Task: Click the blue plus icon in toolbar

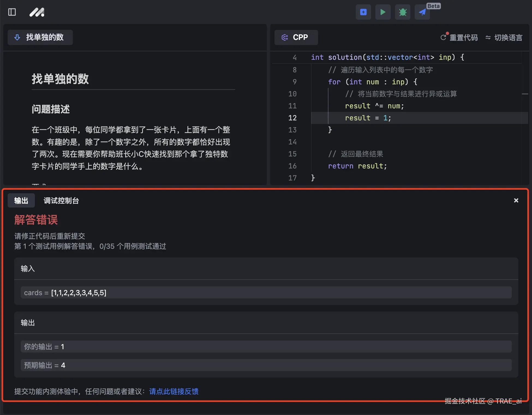Action: point(363,12)
